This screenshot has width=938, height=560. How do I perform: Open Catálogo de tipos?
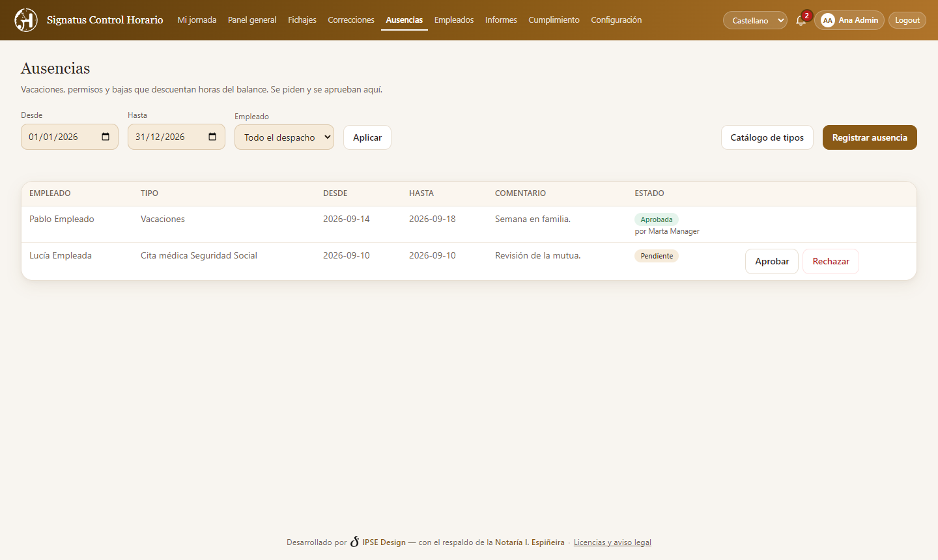pos(767,137)
